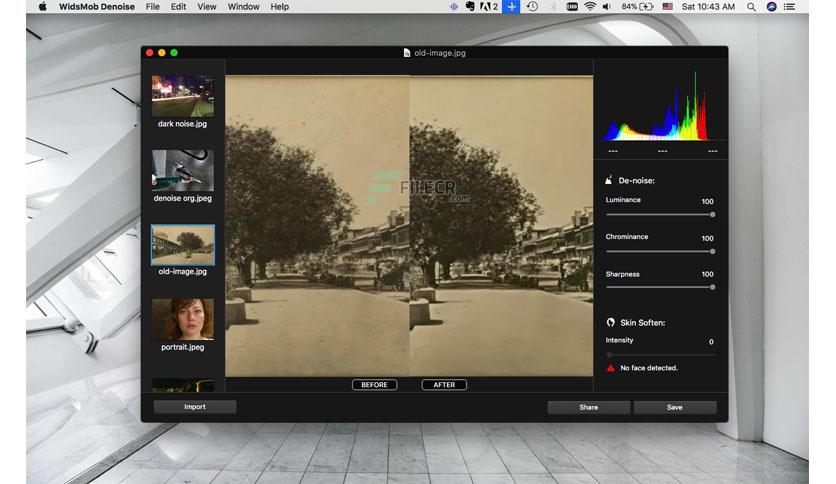Click the denoise org.jpeg file name label
This screenshot has height=484, width=836.
tap(182, 198)
